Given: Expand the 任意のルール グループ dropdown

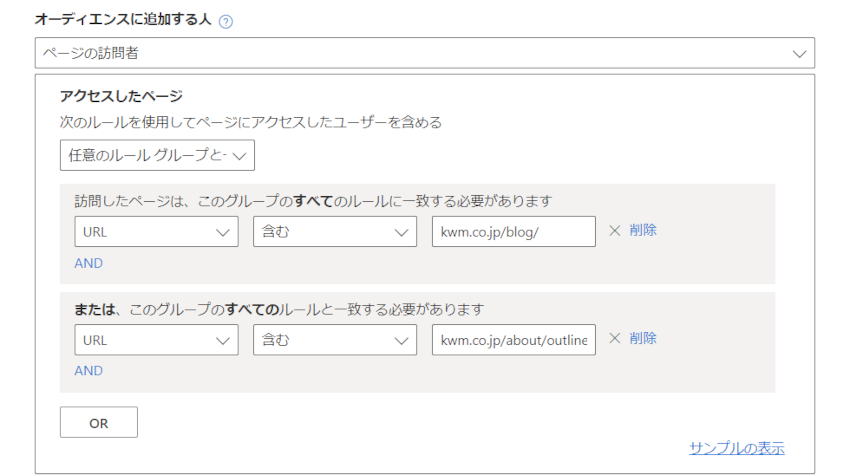Looking at the screenshot, I should pos(157,156).
